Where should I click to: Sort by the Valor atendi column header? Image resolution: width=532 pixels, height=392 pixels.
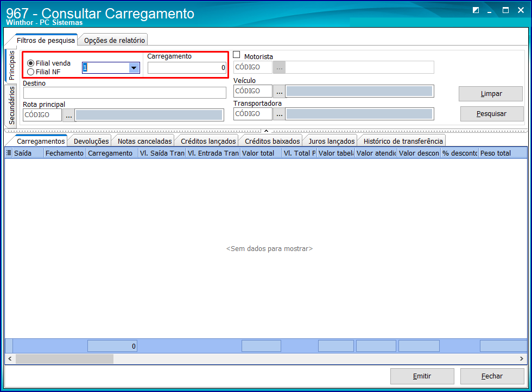[376, 153]
